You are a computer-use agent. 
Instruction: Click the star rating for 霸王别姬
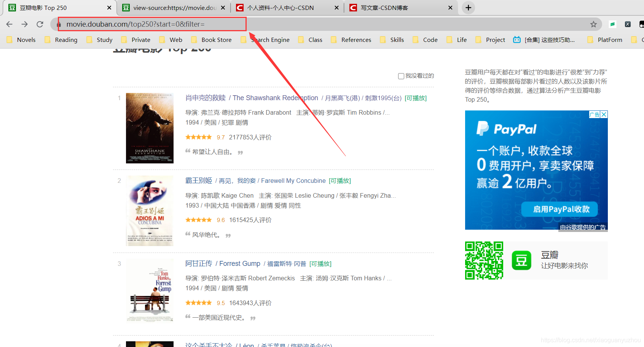click(199, 220)
